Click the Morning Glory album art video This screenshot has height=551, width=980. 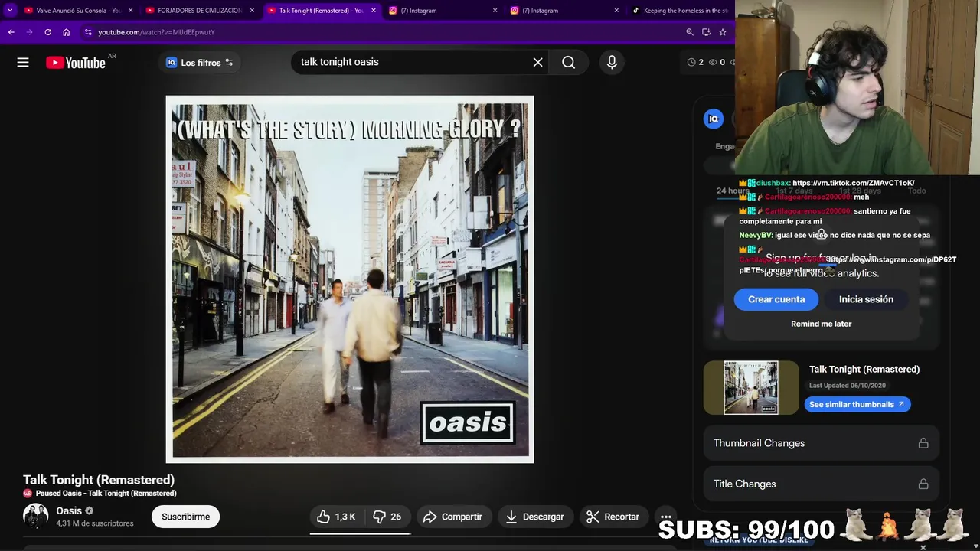click(x=350, y=279)
